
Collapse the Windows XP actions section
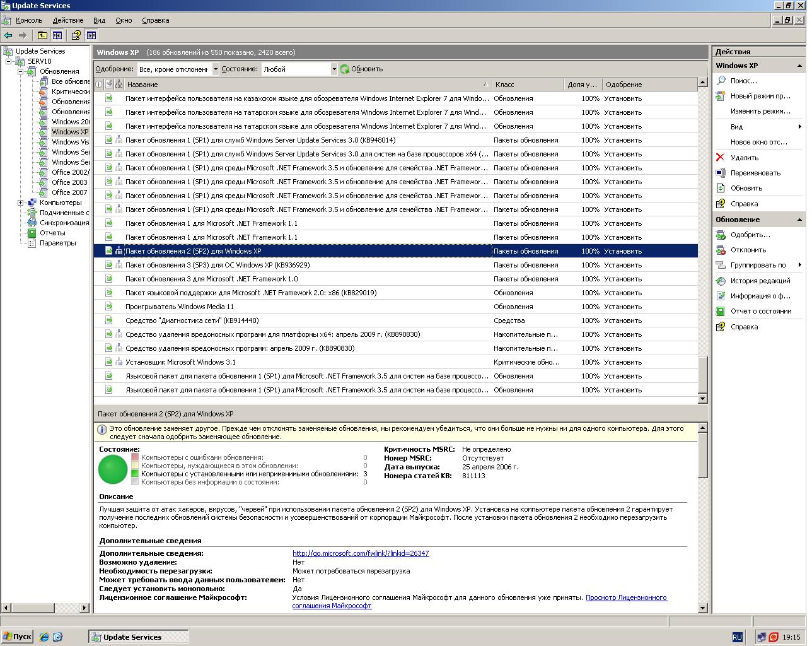tap(799, 66)
